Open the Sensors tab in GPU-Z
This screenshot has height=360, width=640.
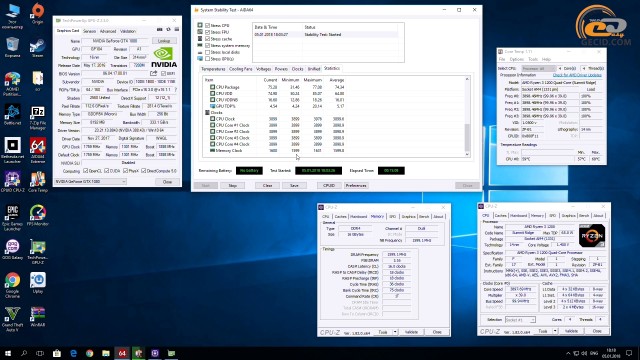pos(89,31)
